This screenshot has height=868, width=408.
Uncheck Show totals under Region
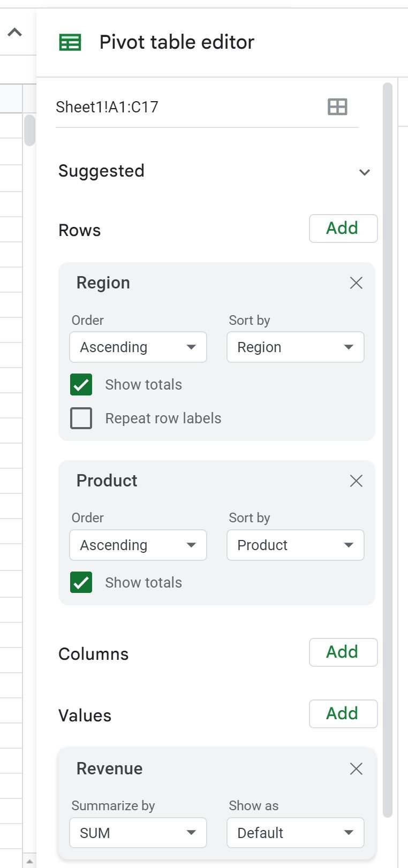tap(81, 384)
